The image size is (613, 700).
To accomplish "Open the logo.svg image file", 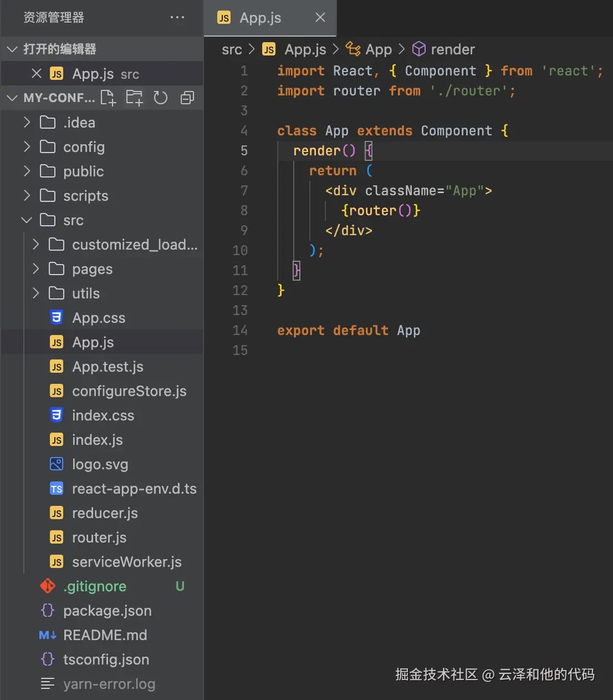I will click(100, 464).
